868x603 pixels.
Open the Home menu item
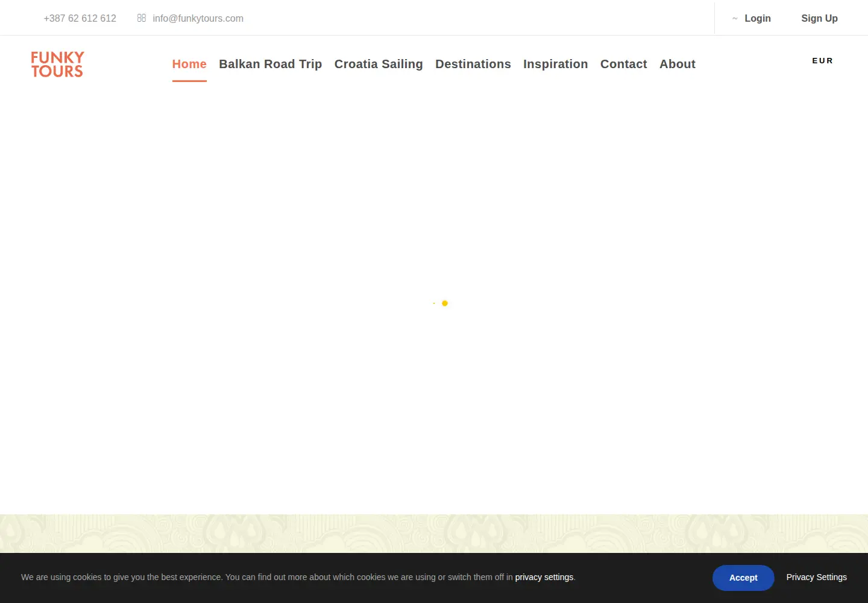point(189,64)
